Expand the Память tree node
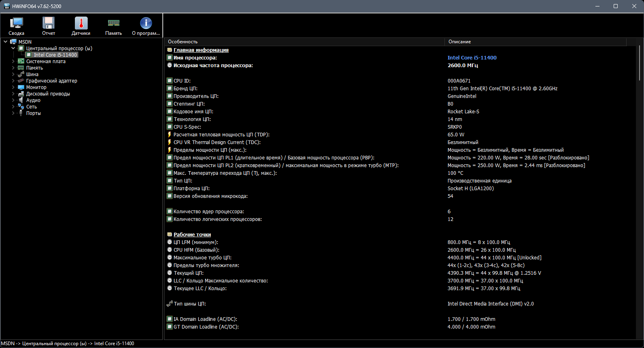The image size is (644, 348). click(x=13, y=68)
